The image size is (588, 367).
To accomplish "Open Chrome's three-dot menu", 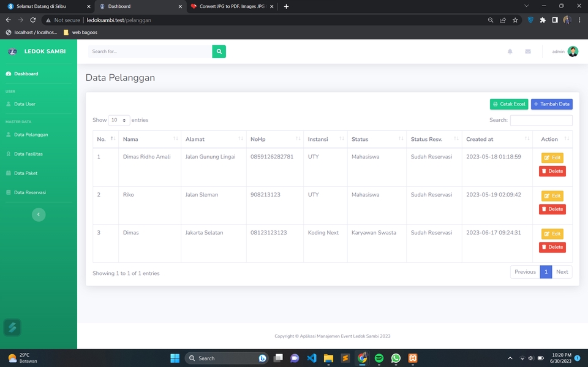I will 579,20.
